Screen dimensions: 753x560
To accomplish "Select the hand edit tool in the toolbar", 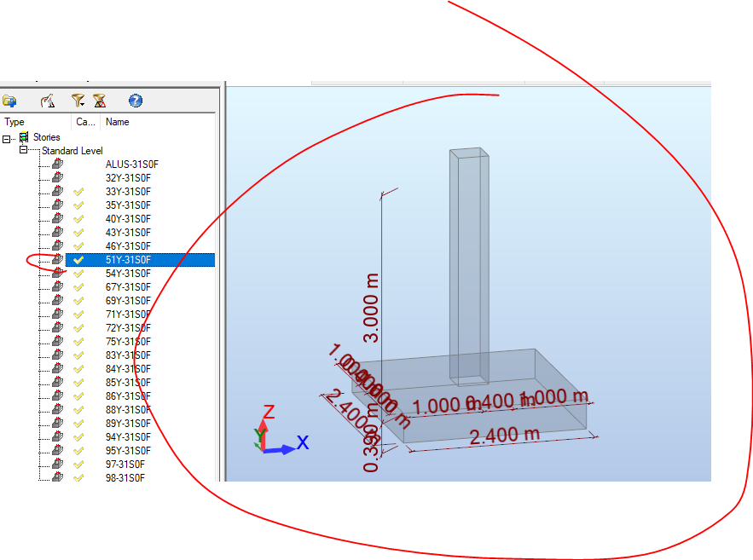I will 49,101.
